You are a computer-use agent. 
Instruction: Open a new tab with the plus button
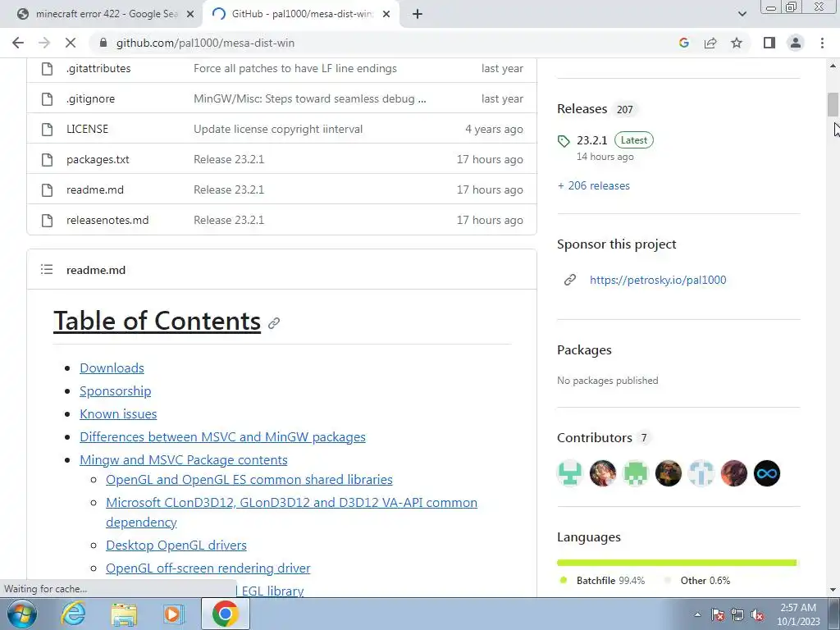pyautogui.click(x=418, y=15)
